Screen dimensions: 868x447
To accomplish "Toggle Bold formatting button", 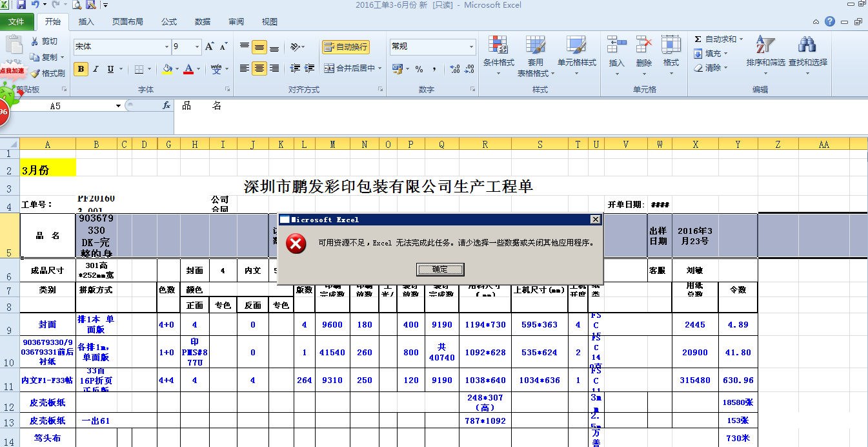I will [81, 69].
